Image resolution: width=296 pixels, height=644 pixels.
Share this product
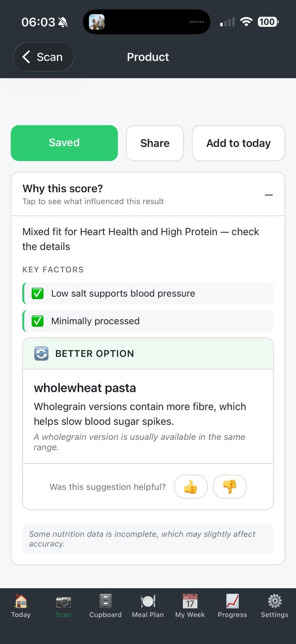point(155,143)
